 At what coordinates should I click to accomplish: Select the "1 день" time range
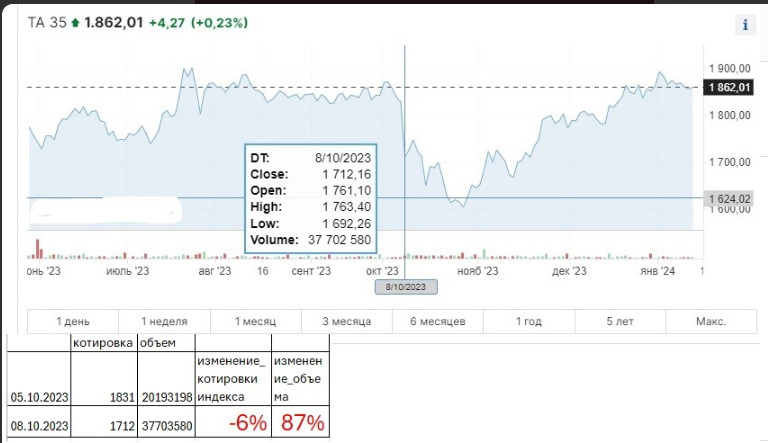(73, 321)
